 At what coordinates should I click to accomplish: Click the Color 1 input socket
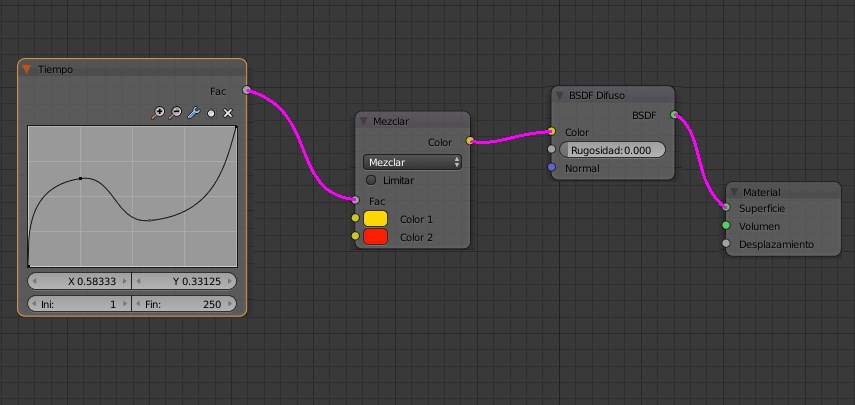(356, 218)
